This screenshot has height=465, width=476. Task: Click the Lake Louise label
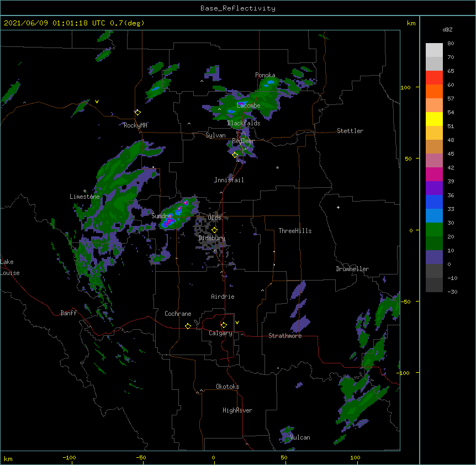coord(10,267)
